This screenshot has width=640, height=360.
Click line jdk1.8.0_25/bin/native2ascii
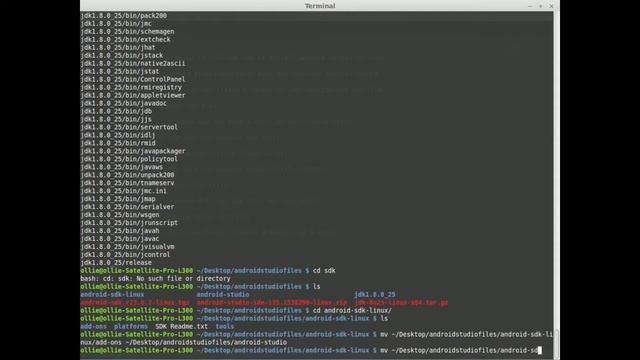pyautogui.click(x=133, y=63)
